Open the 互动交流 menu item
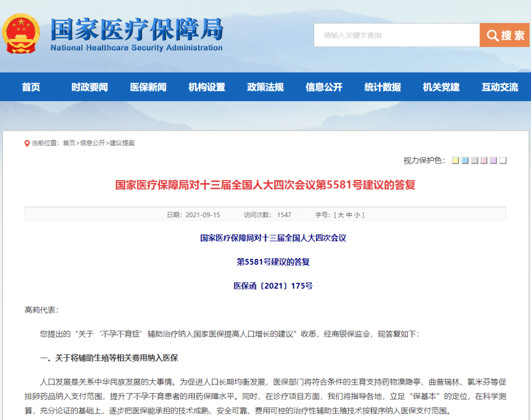 pyautogui.click(x=500, y=87)
